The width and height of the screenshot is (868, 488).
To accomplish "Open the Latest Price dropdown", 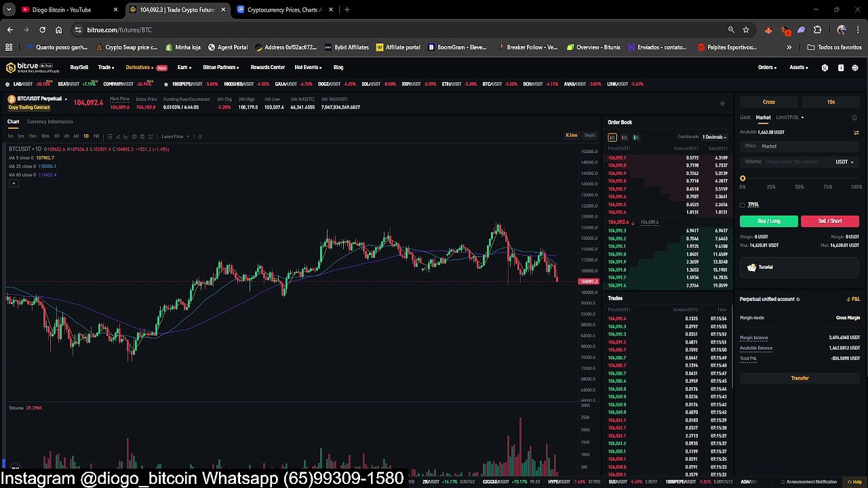I will point(176,136).
